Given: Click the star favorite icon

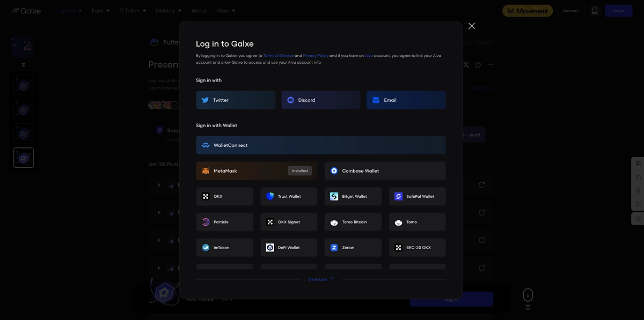Looking at the screenshot, I should 478,65.
